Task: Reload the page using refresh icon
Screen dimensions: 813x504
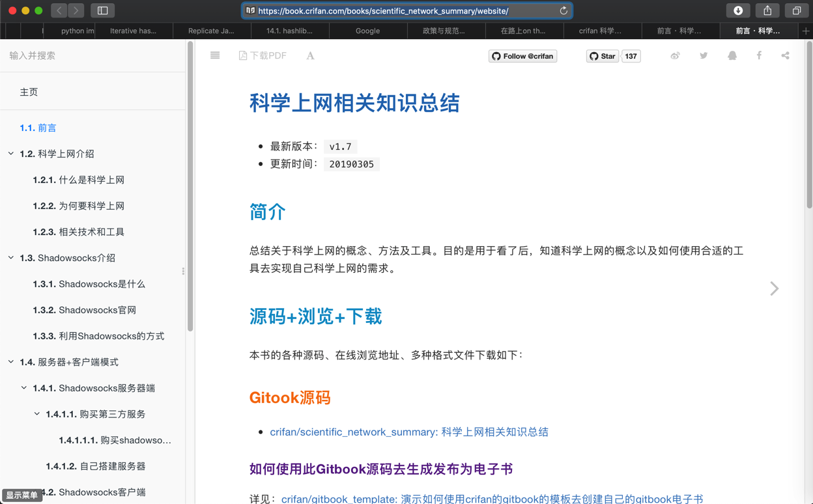Action: (563, 10)
